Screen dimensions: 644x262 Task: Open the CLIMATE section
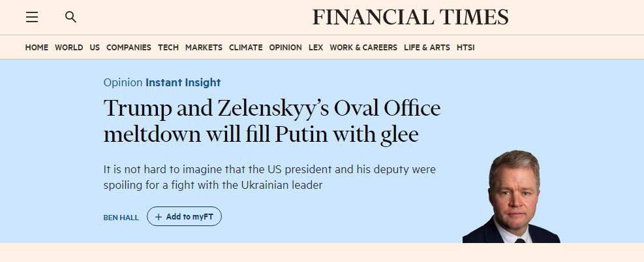(246, 48)
